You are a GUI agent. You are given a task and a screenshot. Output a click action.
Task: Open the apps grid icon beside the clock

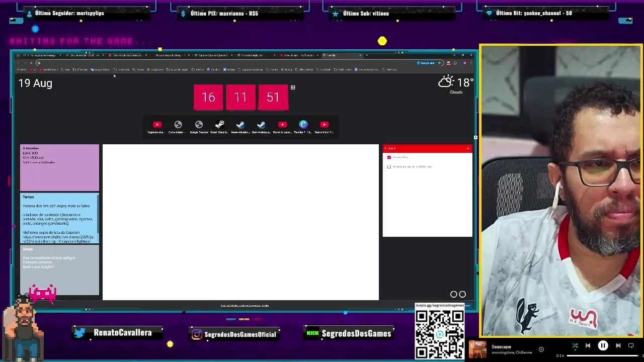coord(293,87)
